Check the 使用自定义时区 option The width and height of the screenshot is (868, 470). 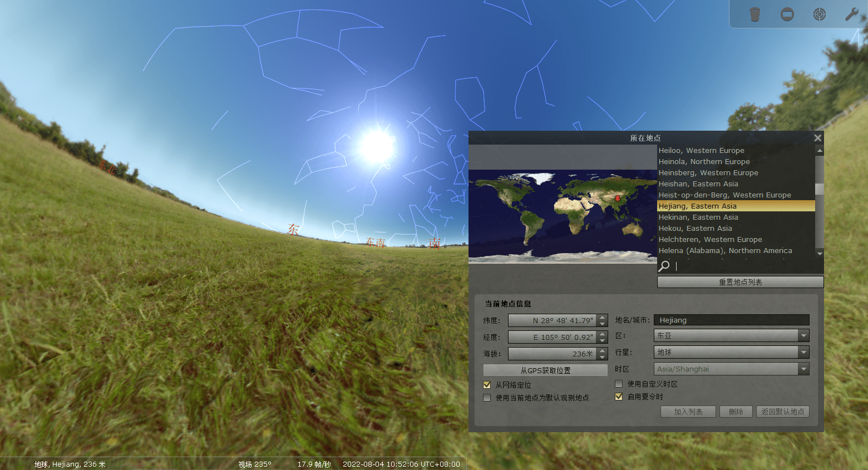(618, 383)
